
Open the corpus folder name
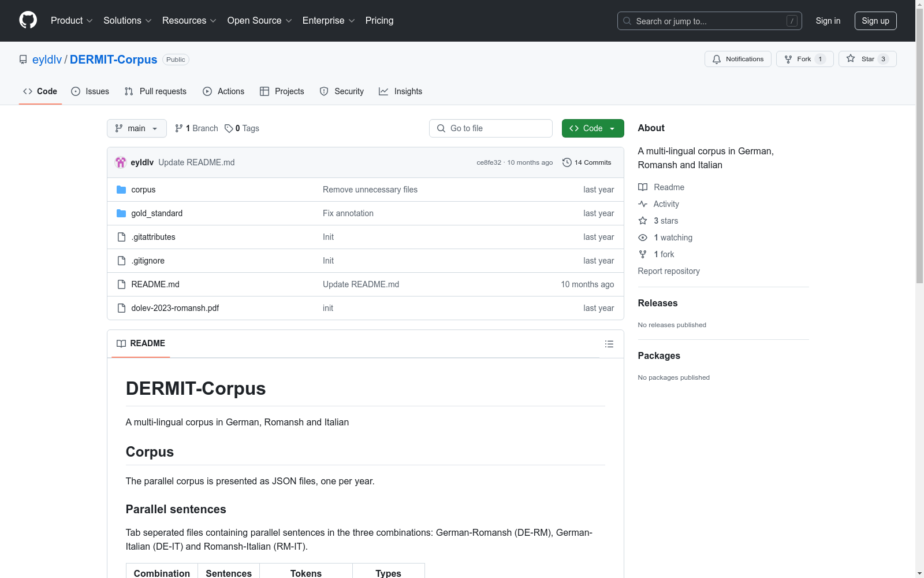pos(143,190)
